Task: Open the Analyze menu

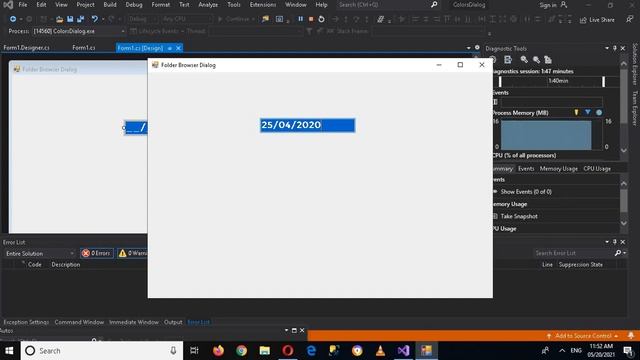Action: pyautogui.click(x=208, y=4)
